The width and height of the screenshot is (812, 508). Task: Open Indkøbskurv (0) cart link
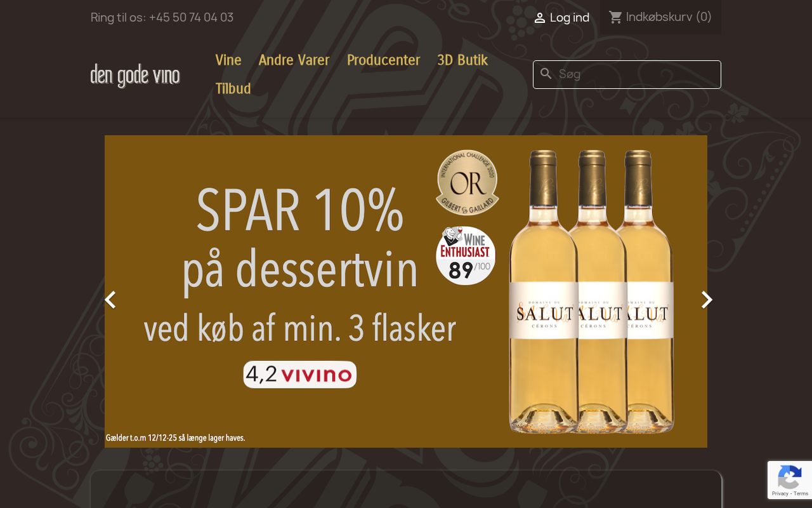[x=660, y=17]
